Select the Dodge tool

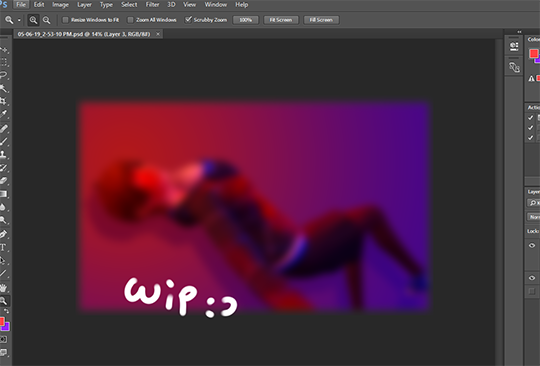[3, 220]
